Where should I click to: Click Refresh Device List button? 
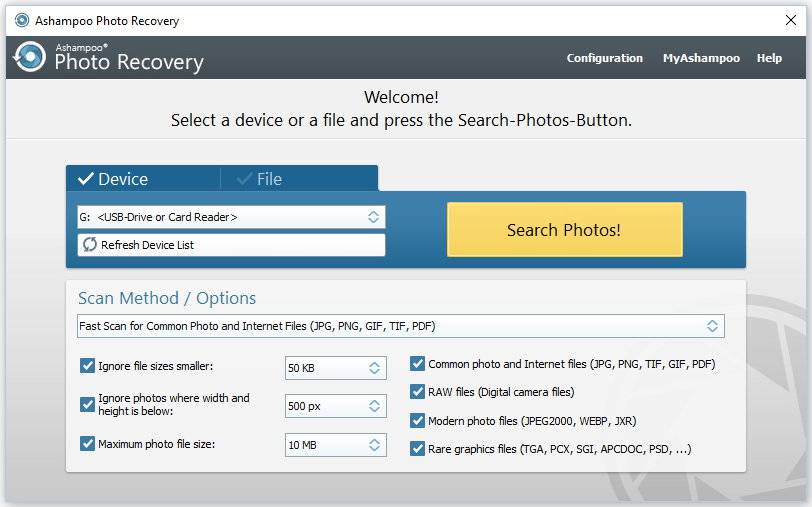[231, 245]
